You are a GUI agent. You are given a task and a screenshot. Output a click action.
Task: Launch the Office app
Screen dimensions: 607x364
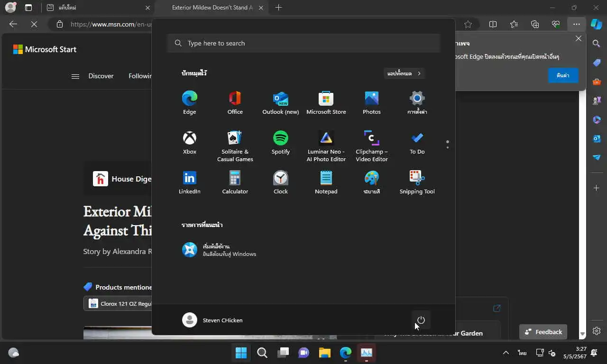[235, 103]
